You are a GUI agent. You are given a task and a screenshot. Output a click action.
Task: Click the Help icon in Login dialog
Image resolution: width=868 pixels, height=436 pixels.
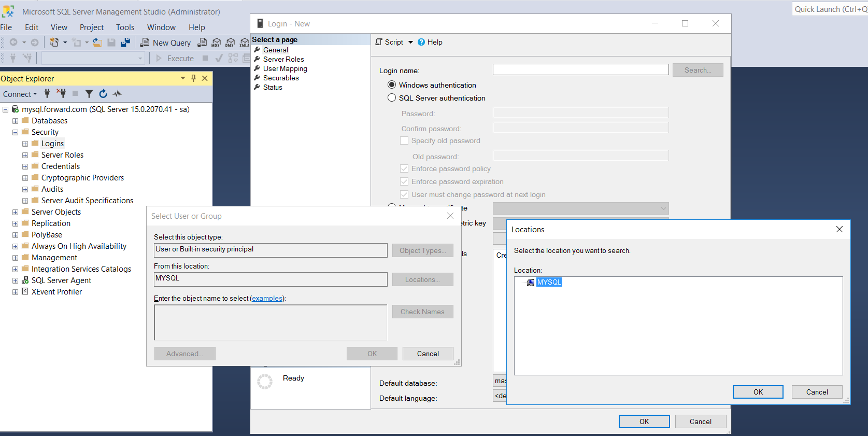coord(421,42)
